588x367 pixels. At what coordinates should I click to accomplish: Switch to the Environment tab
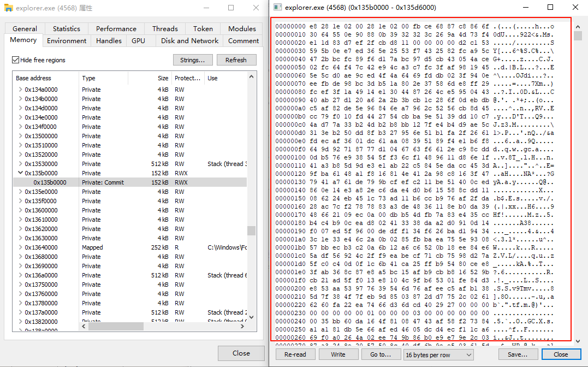[67, 40]
